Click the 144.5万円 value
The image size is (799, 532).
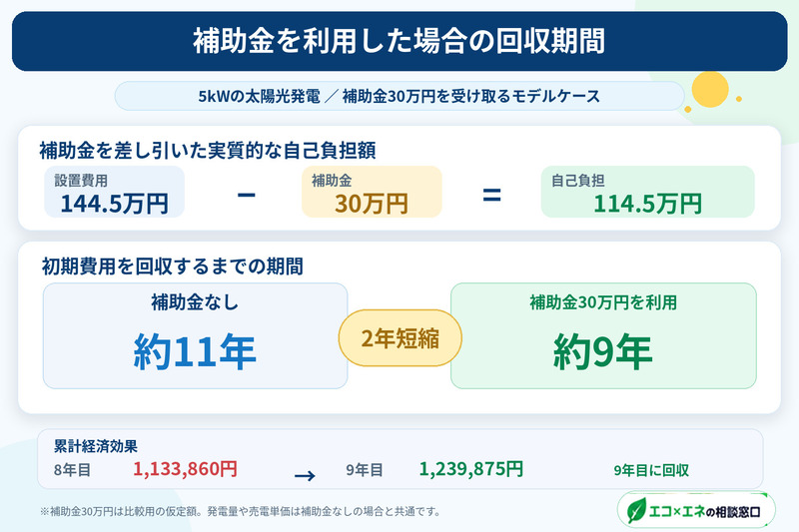click(x=114, y=204)
